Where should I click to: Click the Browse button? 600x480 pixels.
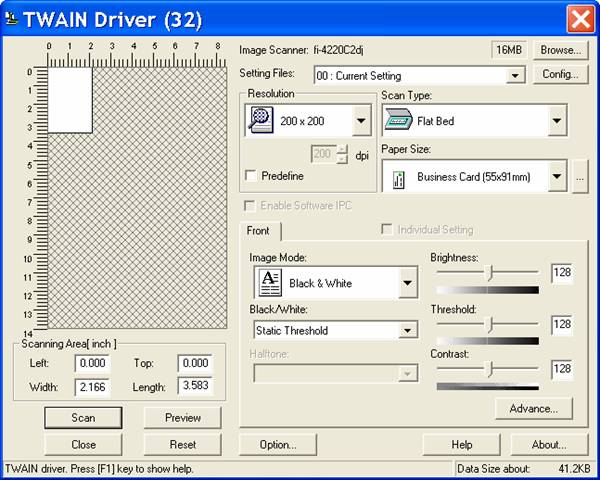pyautogui.click(x=560, y=49)
